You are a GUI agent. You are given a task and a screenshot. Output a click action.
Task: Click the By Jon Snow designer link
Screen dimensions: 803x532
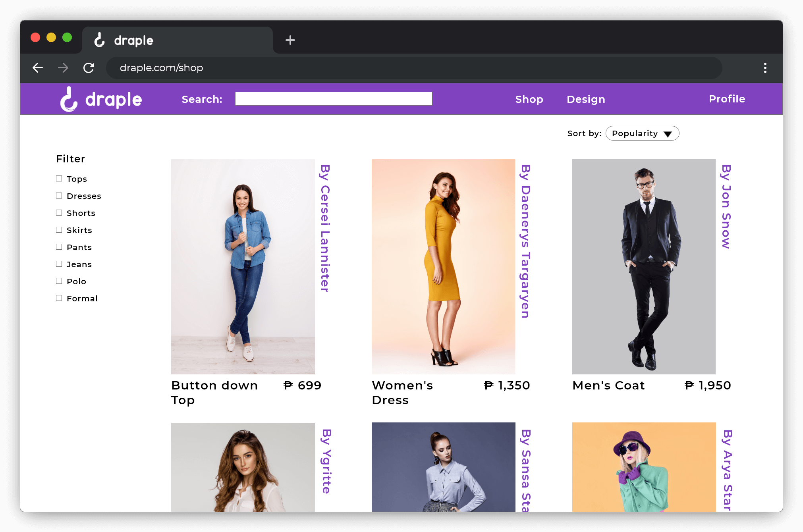pos(726,207)
